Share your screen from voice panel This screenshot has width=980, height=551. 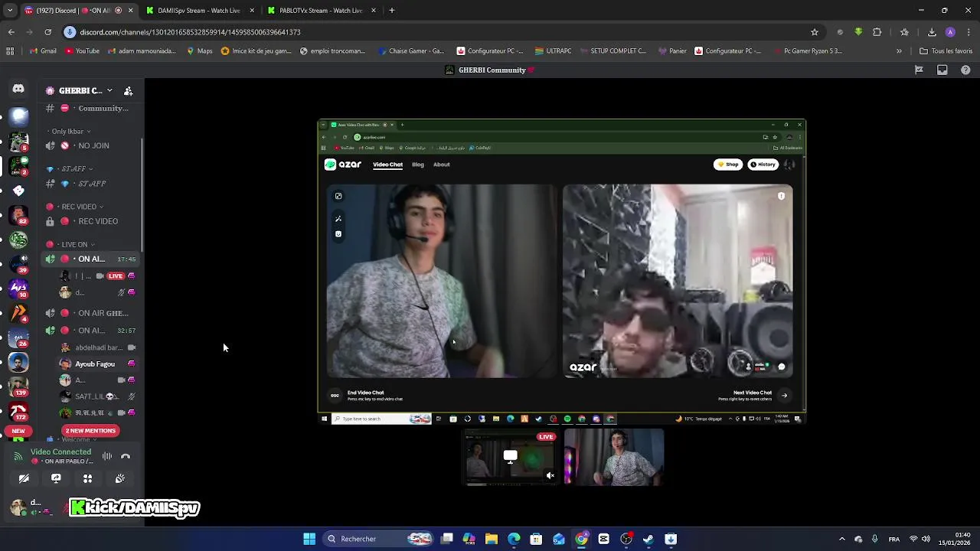(x=56, y=478)
